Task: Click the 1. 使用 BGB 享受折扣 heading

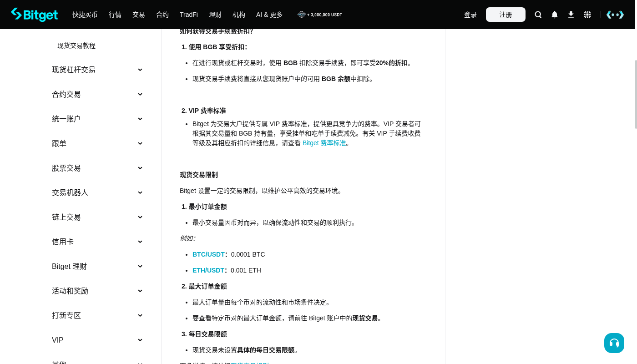Action: [x=214, y=47]
